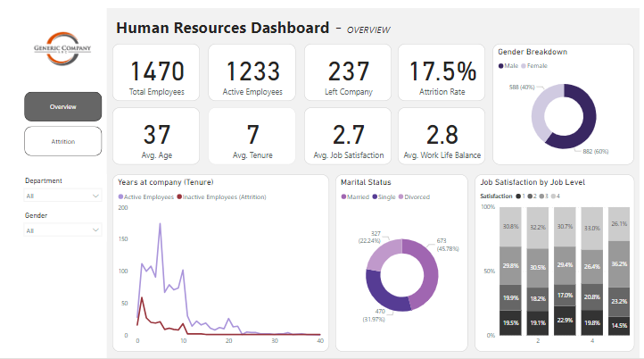Click the 20.8% bar segment
The height and width of the screenshot is (359, 644).
(592, 296)
